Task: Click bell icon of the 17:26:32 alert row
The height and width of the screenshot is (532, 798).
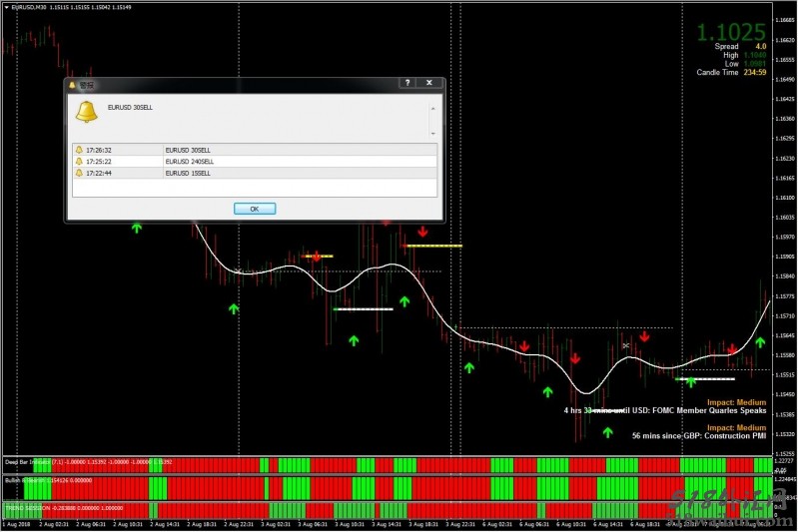Action: point(79,150)
